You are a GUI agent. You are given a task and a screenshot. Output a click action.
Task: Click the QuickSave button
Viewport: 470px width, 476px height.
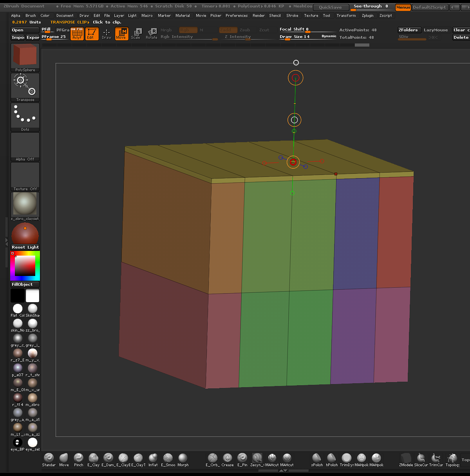point(331,7)
